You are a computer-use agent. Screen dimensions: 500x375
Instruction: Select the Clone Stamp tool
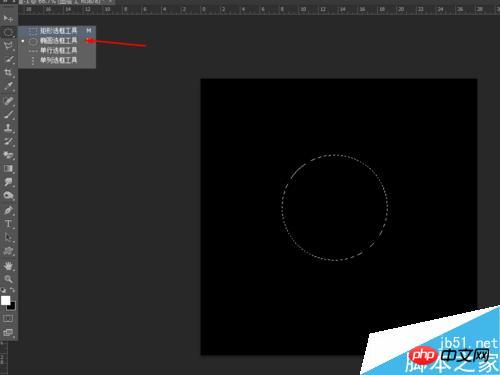[8, 128]
